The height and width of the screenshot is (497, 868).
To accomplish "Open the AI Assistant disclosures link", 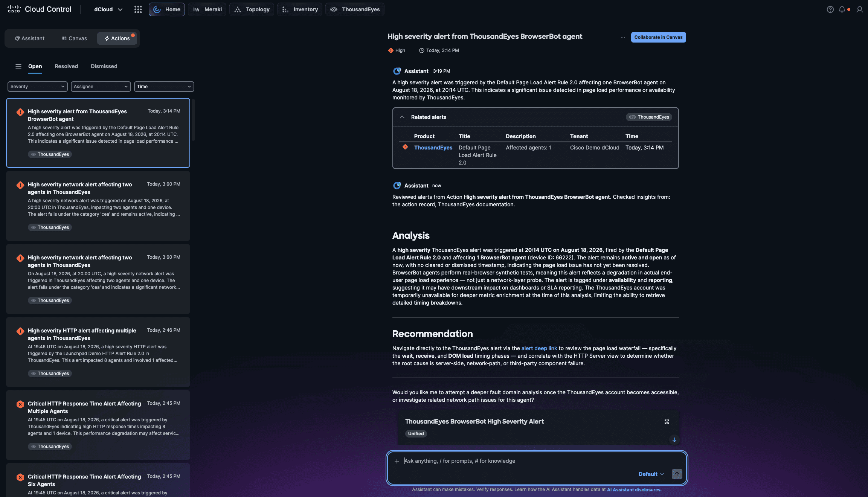I will pyautogui.click(x=633, y=490).
